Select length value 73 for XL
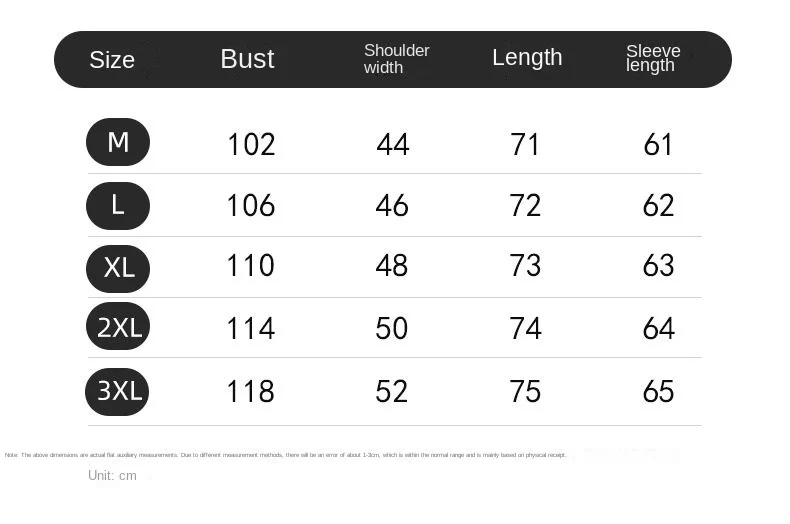 (525, 266)
